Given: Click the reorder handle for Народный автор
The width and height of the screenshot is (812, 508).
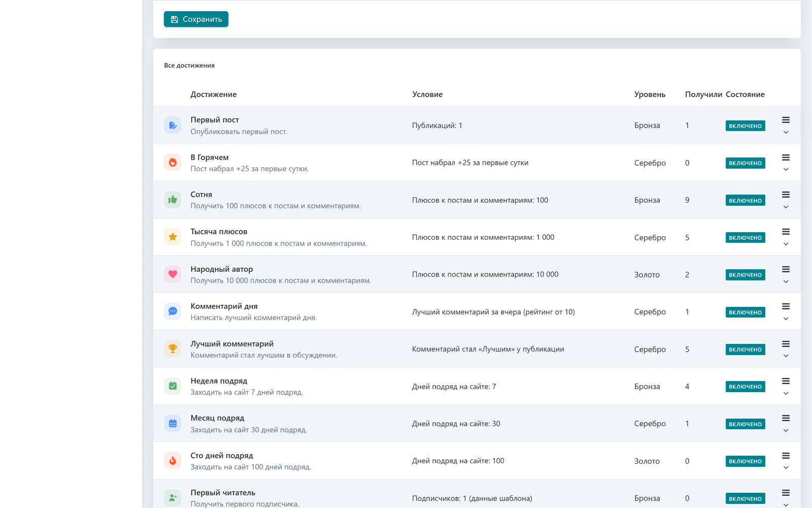Looking at the screenshot, I should (x=786, y=269).
